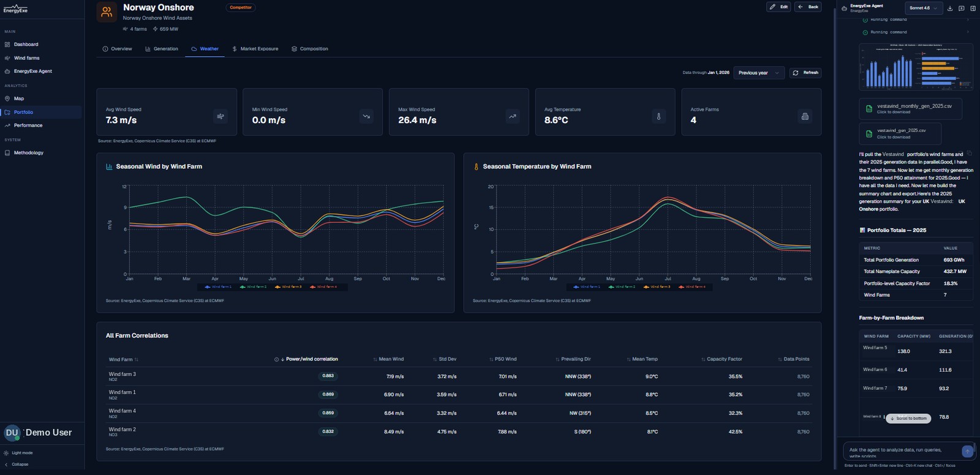This screenshot has width=980, height=475.
Task: Click the info icon beside Power/wind correlation
Action: 276,359
